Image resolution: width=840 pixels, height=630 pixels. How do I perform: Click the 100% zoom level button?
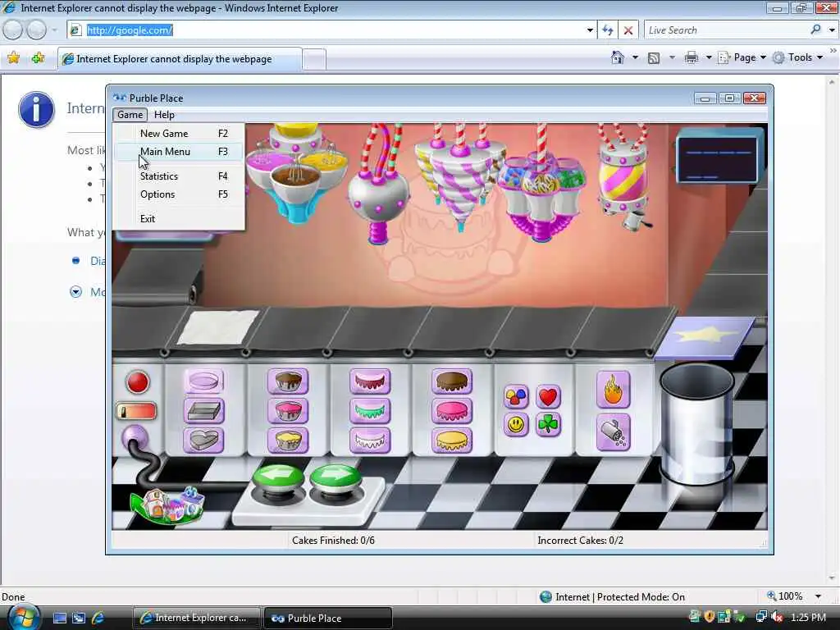(x=785, y=596)
